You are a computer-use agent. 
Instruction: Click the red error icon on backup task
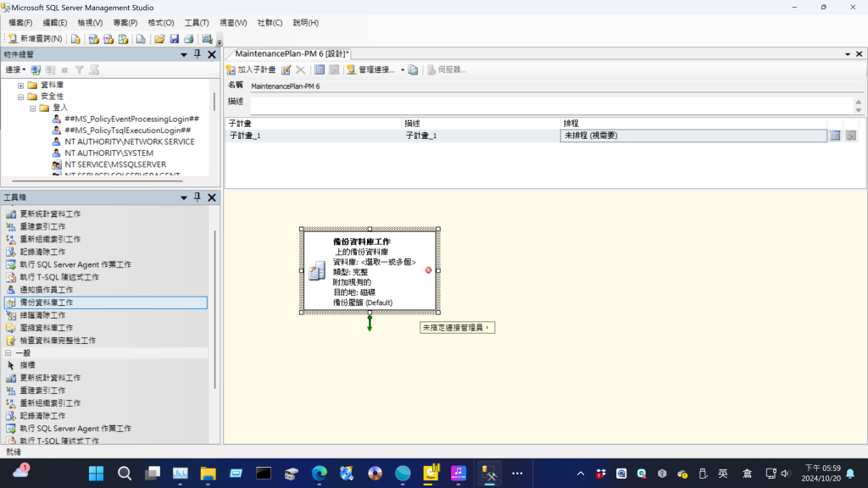[428, 270]
